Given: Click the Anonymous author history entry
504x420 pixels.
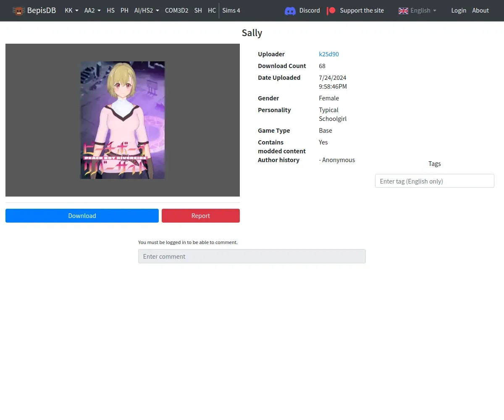Looking at the screenshot, I should pos(337,160).
